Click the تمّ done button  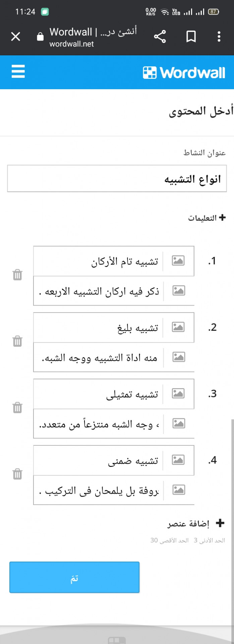pyautogui.click(x=74, y=577)
